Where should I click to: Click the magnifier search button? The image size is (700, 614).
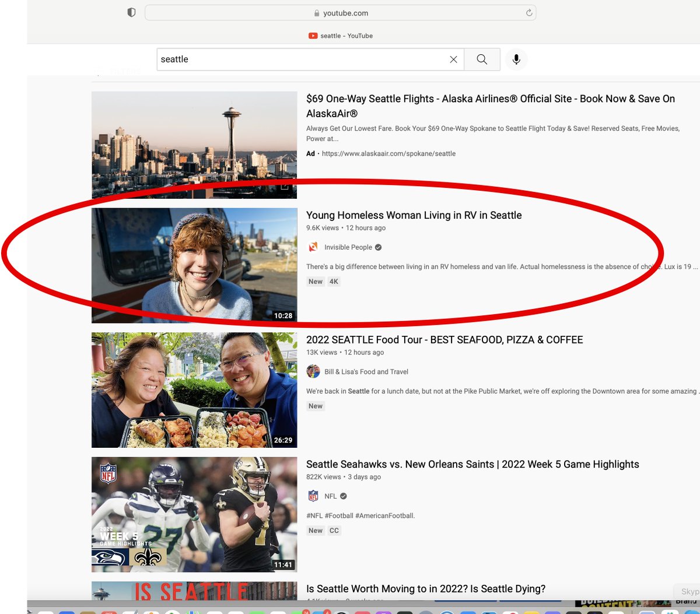[482, 59]
